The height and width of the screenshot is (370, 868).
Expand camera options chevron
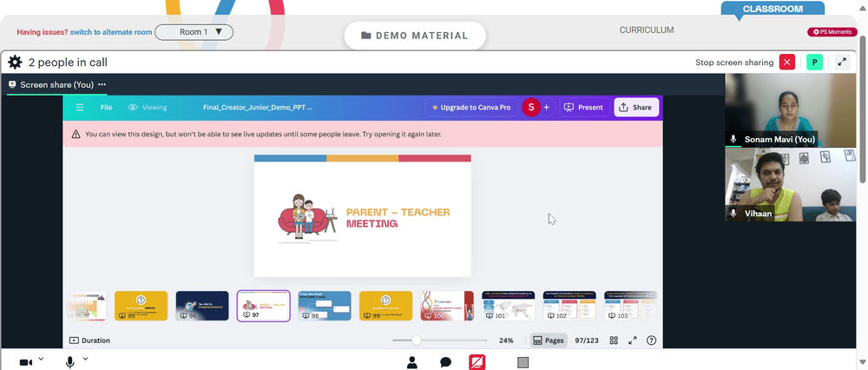tap(41, 359)
